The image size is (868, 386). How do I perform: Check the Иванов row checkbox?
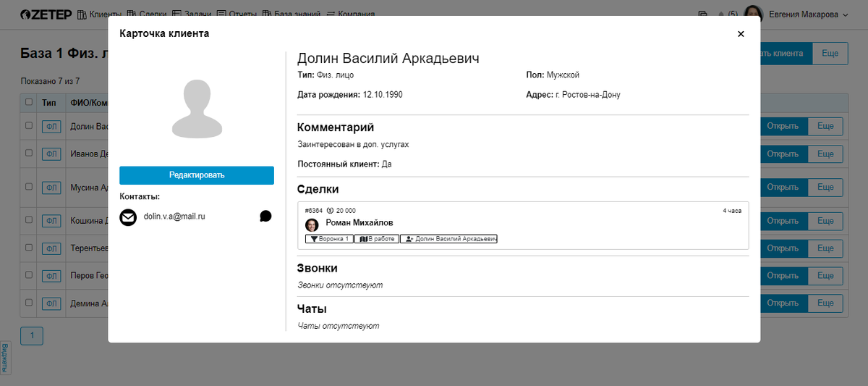click(29, 153)
